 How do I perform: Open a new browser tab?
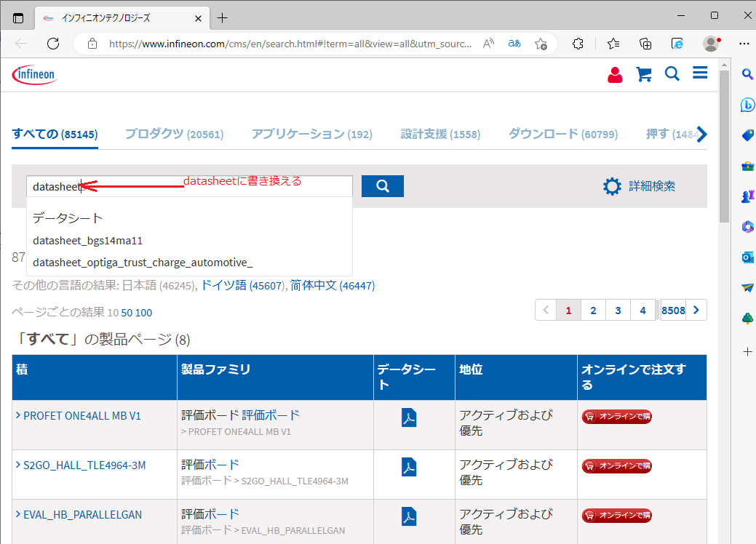point(222,18)
